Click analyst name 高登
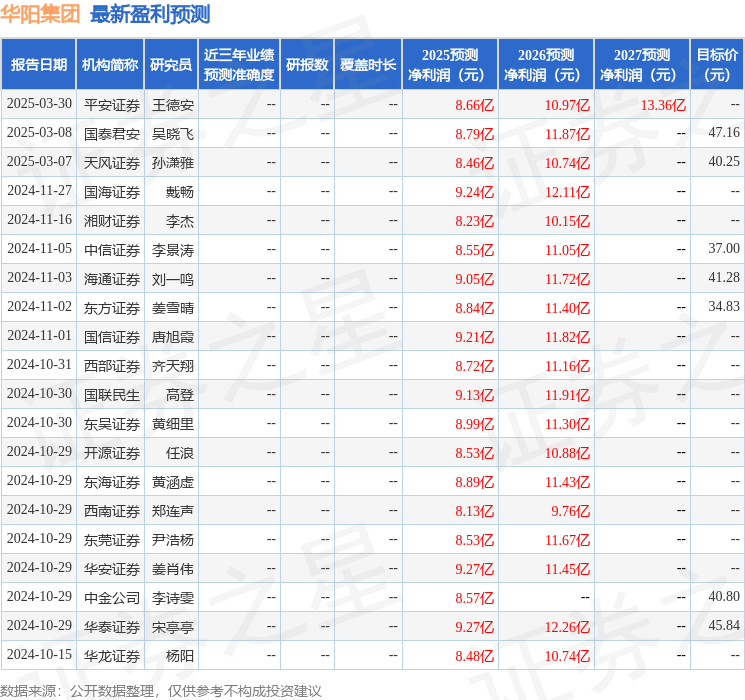Image resolution: width=745 pixels, height=700 pixels. (x=180, y=395)
